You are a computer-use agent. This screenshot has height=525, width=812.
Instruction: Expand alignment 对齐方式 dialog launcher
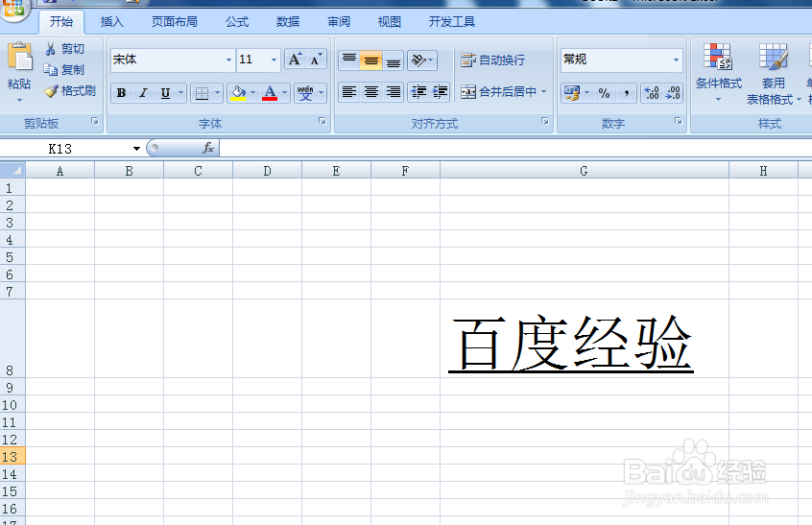pyautogui.click(x=545, y=121)
